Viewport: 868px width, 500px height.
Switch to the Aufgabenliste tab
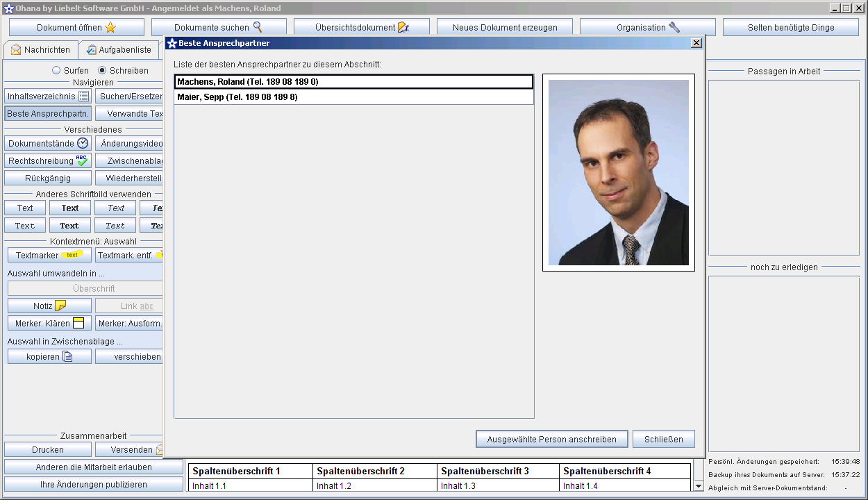(118, 50)
